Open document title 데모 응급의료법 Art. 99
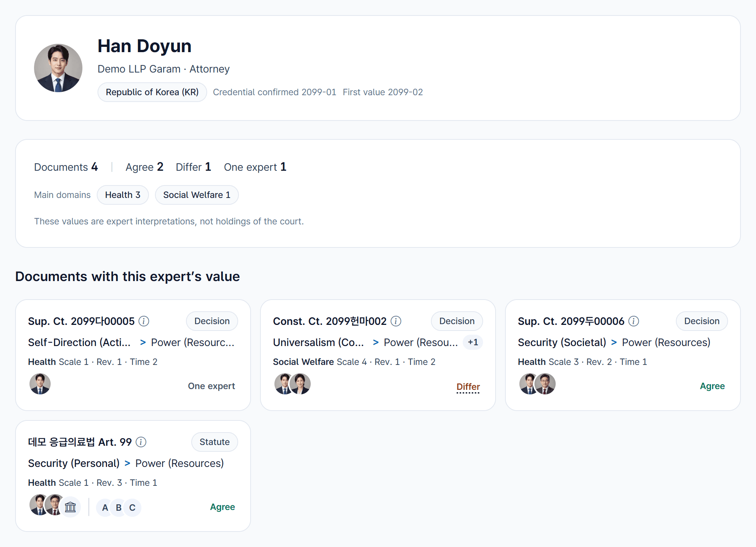 (80, 442)
